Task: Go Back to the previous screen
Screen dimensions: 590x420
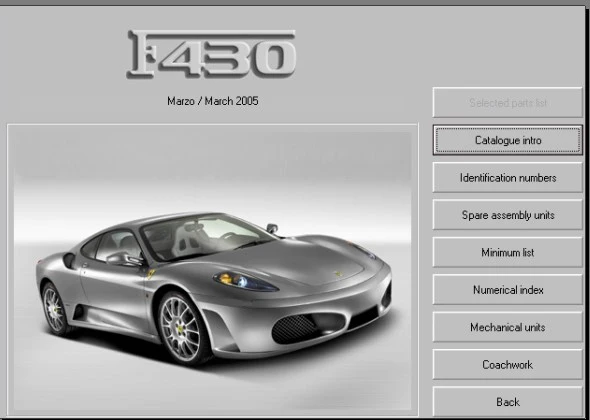Action: 508,401
